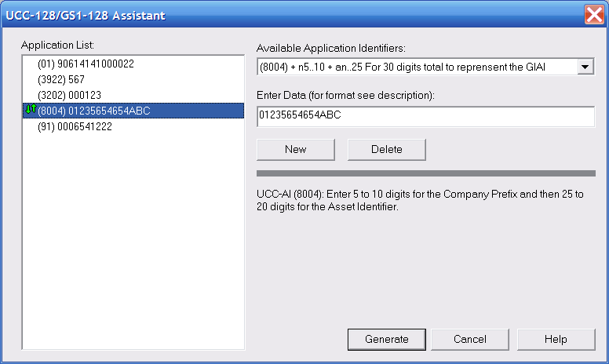Open Help for the assistant
Screen dimensions: 609x364
(x=556, y=340)
